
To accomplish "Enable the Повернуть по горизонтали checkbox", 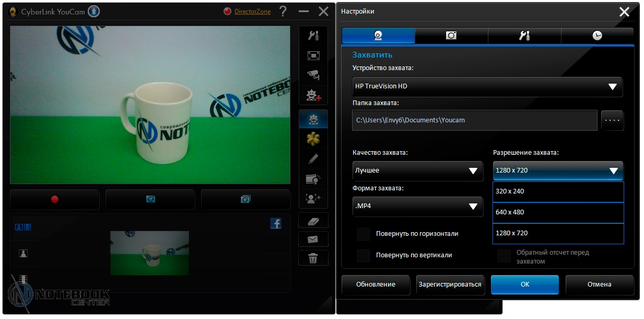I will (x=364, y=234).
